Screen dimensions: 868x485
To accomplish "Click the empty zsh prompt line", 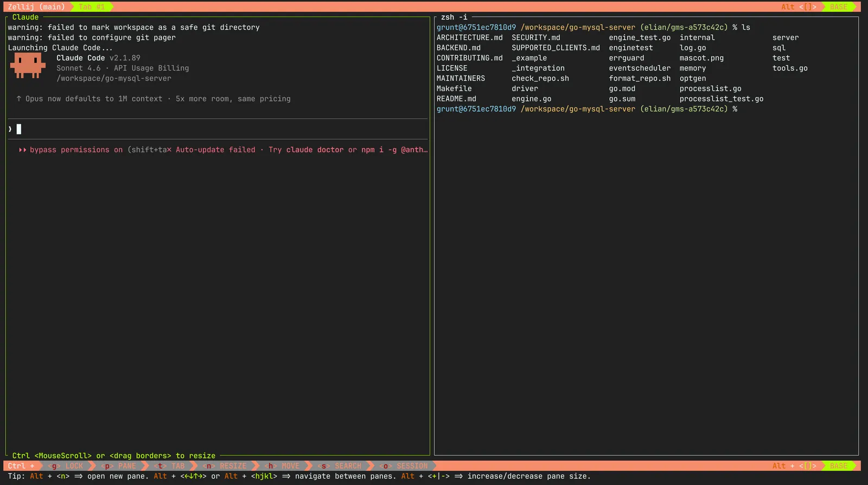I will tap(587, 109).
